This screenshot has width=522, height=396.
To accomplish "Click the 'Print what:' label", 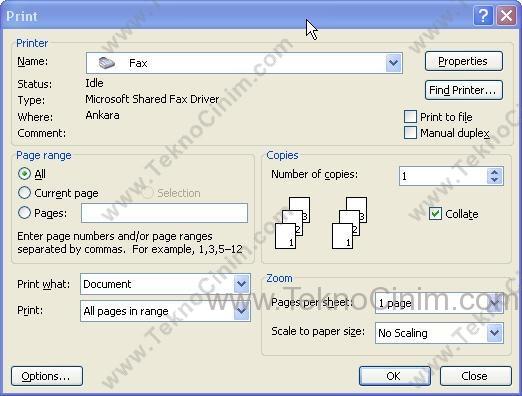I will pos(44,284).
